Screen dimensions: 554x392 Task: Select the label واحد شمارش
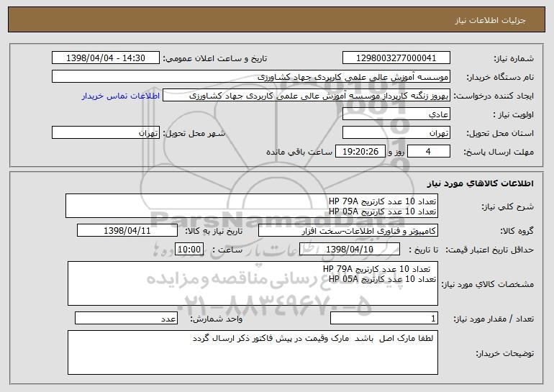tap(217, 319)
